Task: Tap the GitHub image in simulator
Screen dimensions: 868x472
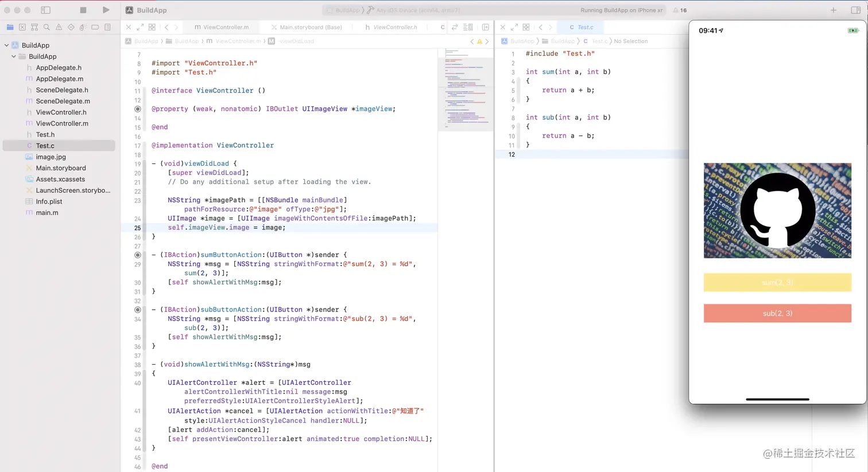Action: pyautogui.click(x=777, y=210)
